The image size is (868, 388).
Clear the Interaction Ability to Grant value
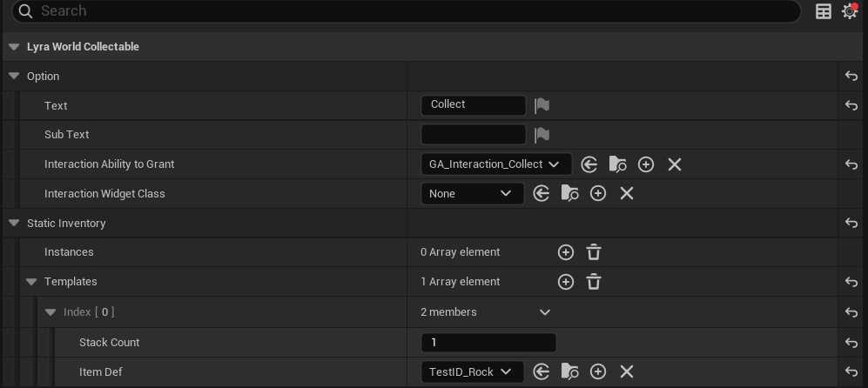pos(674,164)
